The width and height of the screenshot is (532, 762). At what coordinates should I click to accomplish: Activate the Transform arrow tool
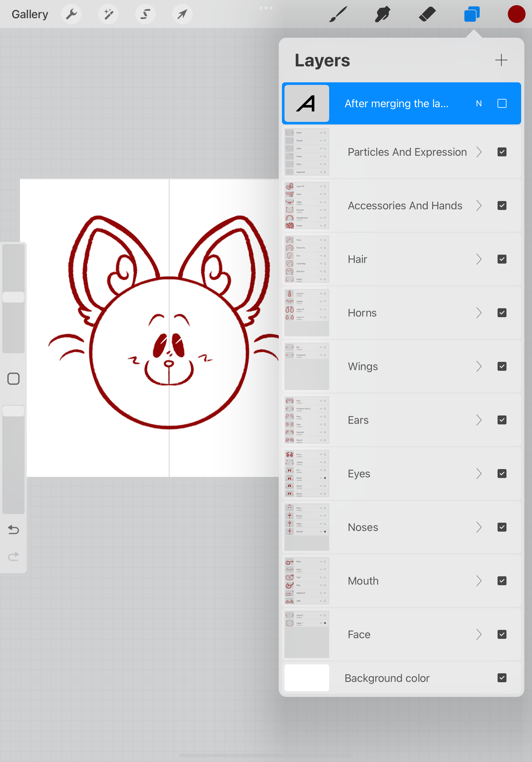182,14
